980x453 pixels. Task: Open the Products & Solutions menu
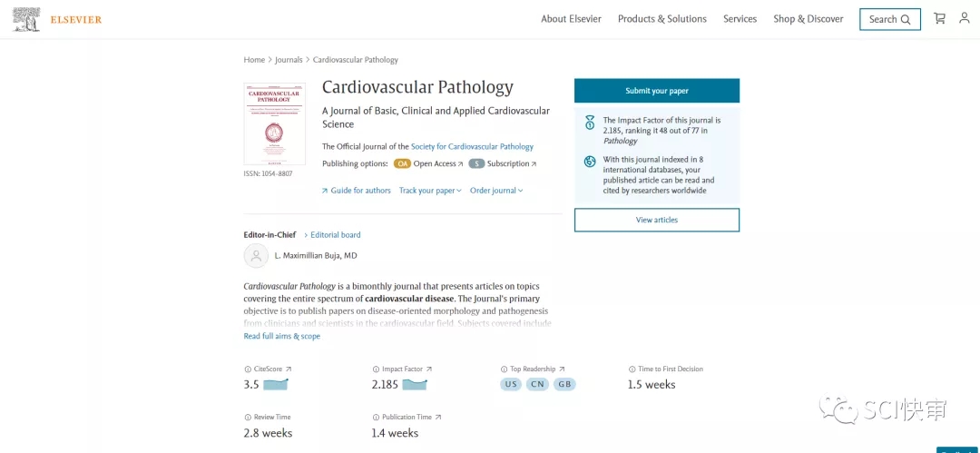click(x=661, y=19)
